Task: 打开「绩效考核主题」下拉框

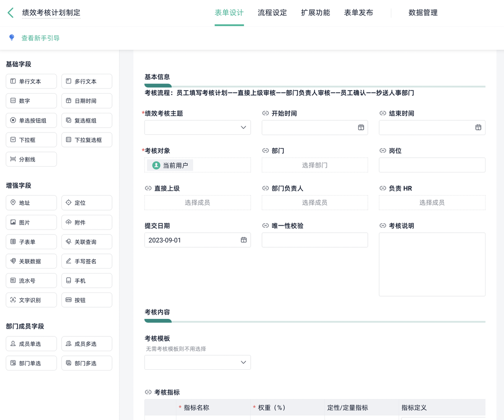Action: [x=197, y=128]
